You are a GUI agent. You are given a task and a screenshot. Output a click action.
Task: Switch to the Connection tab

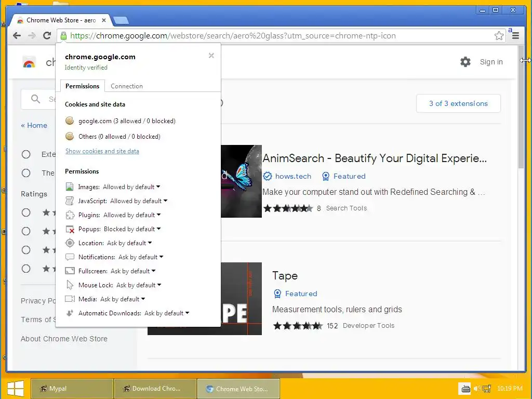click(x=127, y=86)
